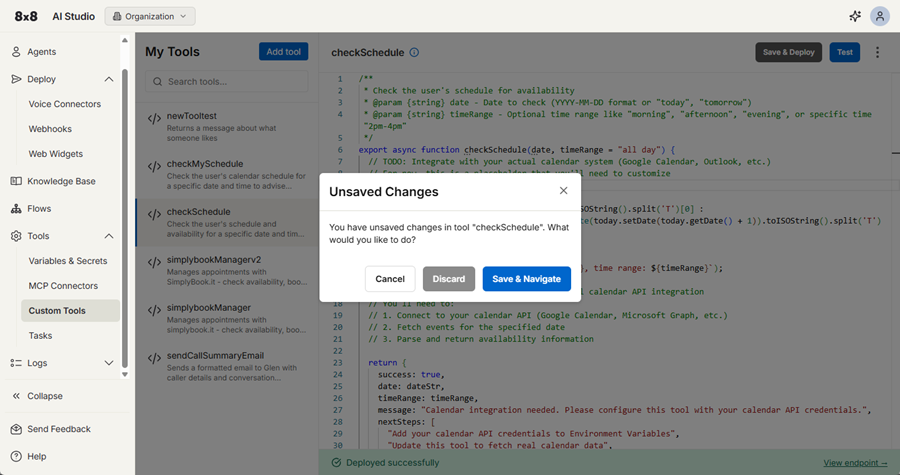Click the search magnifier icon in My Tools
The image size is (900, 475).
click(x=157, y=81)
